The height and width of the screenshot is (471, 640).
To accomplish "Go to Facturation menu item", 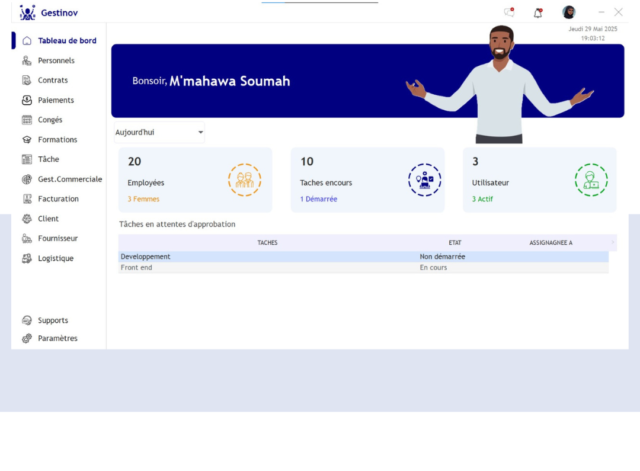I will [58, 199].
